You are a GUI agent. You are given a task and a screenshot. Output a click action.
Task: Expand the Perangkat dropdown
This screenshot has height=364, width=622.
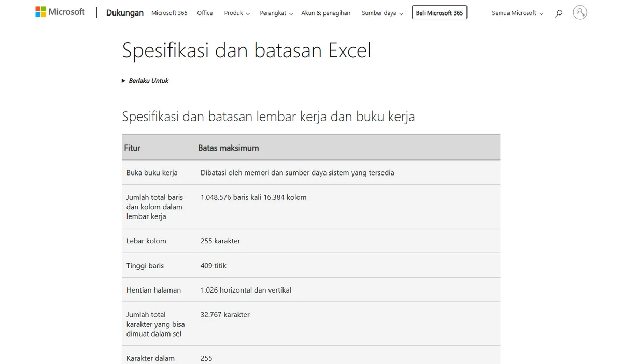276,13
